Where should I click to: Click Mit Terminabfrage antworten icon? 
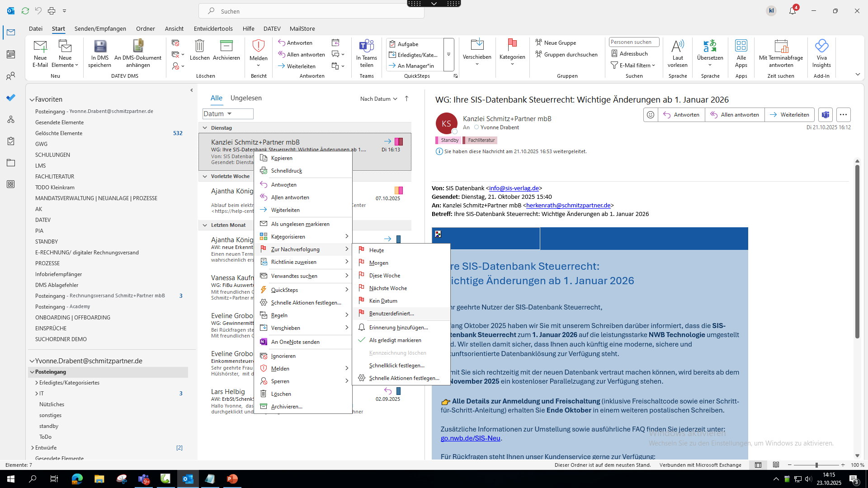(781, 54)
